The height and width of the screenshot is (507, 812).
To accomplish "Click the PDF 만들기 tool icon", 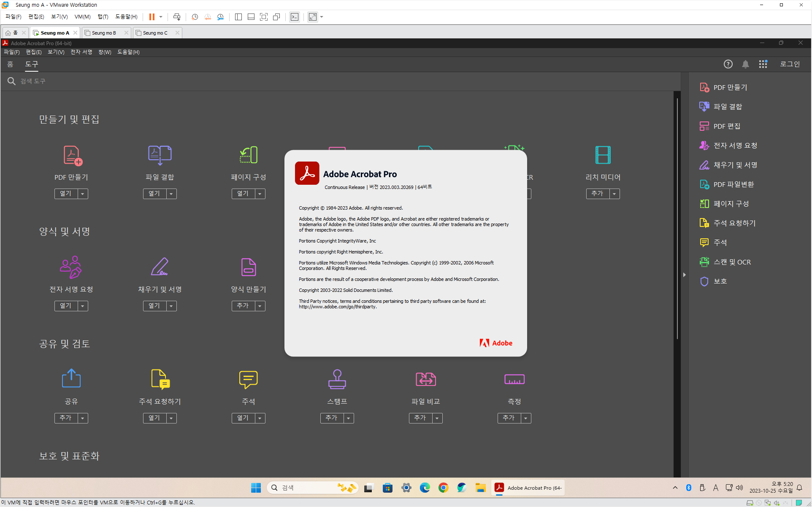I will pos(72,155).
